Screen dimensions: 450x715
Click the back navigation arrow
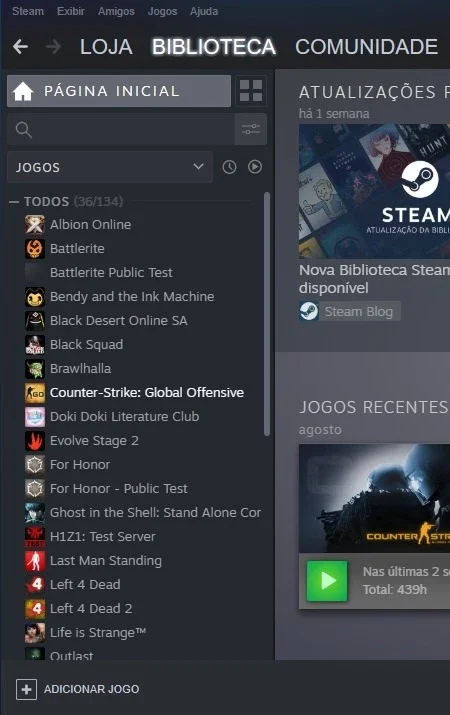21,47
